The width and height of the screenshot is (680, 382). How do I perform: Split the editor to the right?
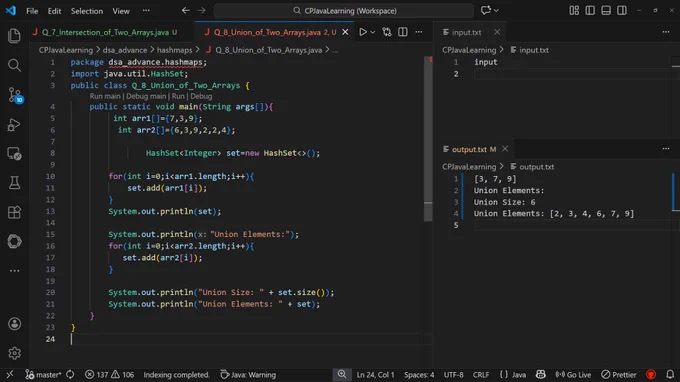point(403,32)
